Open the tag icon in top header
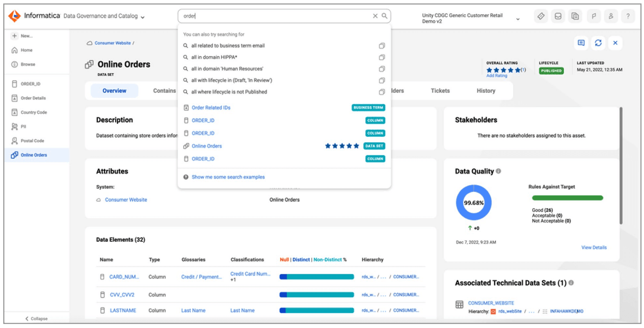The width and height of the screenshot is (644, 328). (541, 16)
